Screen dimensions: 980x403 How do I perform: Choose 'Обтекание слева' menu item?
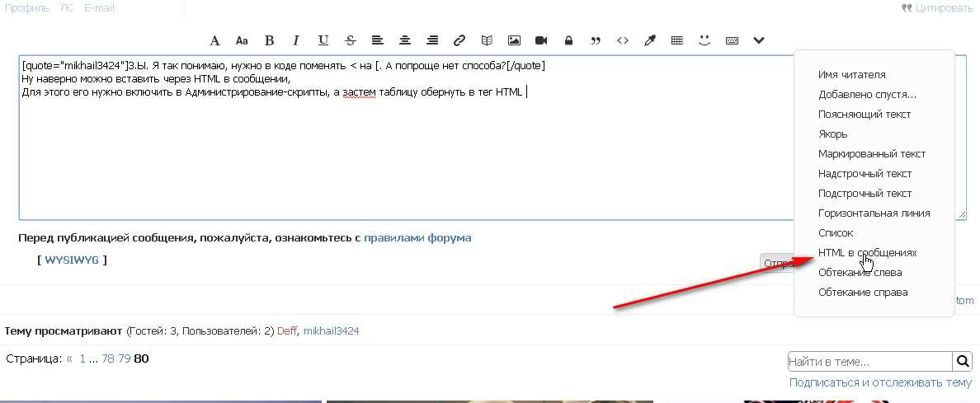point(860,273)
